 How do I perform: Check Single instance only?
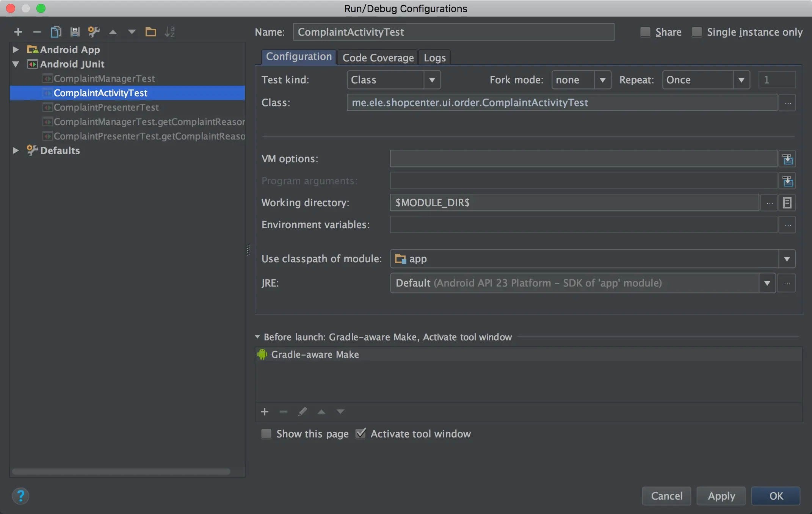(697, 32)
